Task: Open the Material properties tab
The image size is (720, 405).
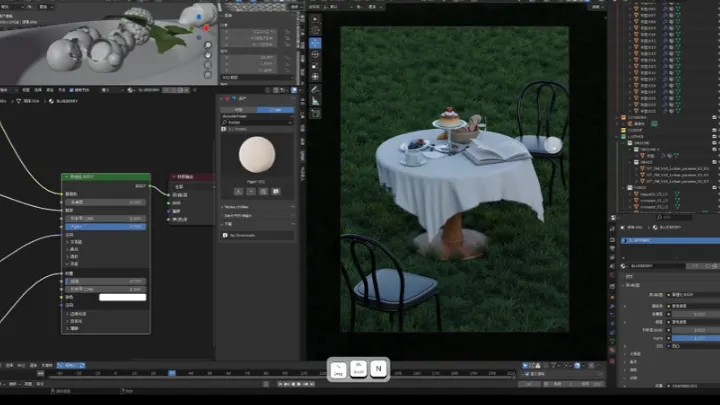Action: [613, 350]
